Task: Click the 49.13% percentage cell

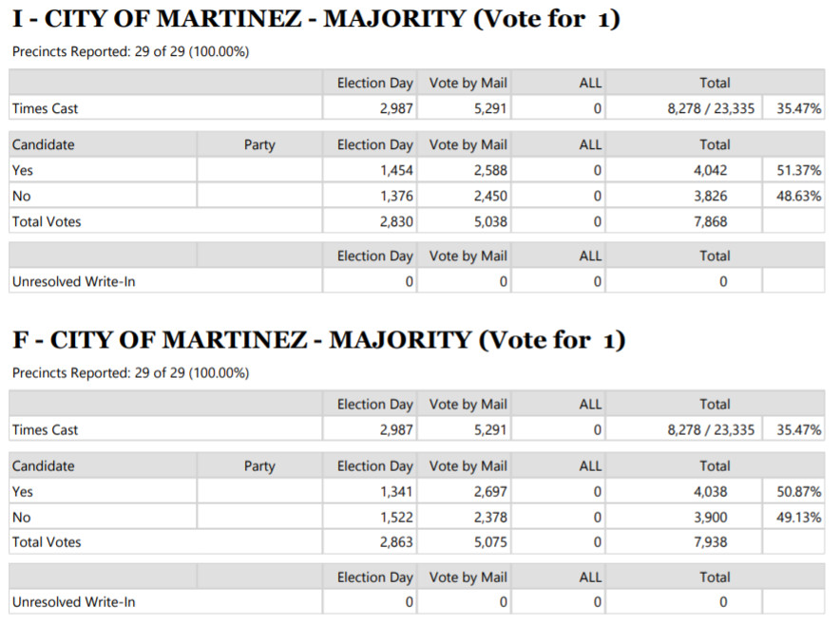Action: (x=798, y=518)
